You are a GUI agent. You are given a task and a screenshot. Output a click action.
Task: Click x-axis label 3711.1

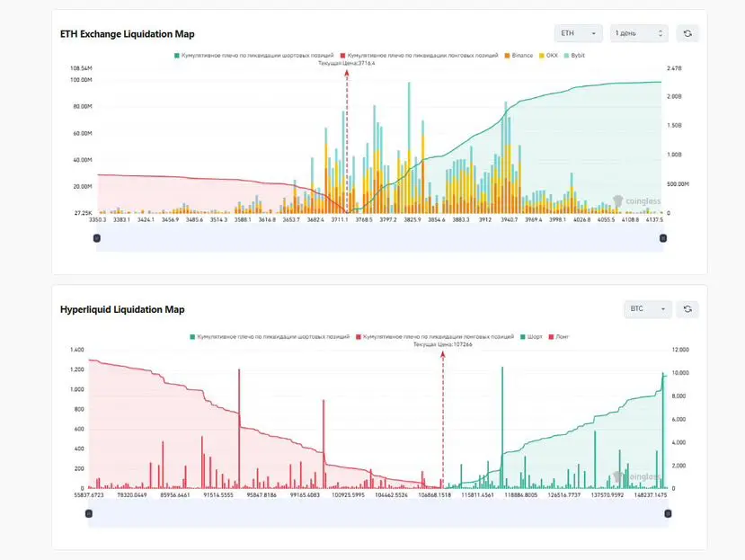pyautogui.click(x=339, y=219)
